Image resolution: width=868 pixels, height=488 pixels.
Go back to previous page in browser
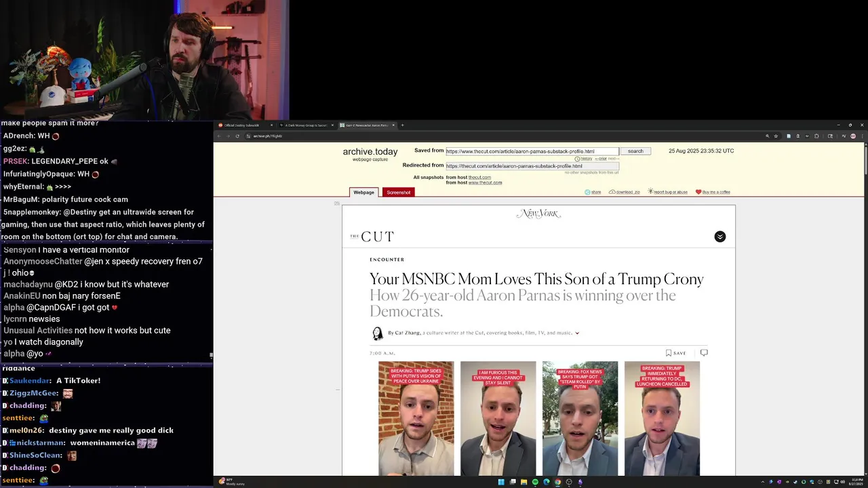(219, 136)
